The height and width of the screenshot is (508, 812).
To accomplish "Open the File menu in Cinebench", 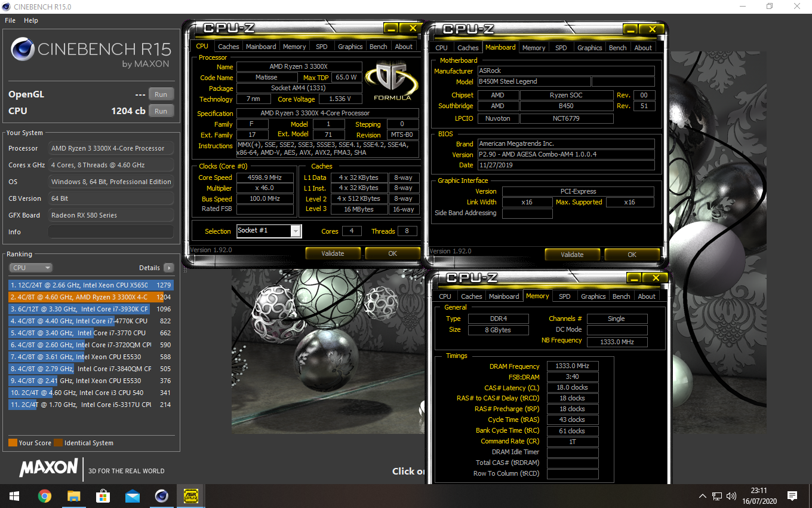I will pos(10,20).
